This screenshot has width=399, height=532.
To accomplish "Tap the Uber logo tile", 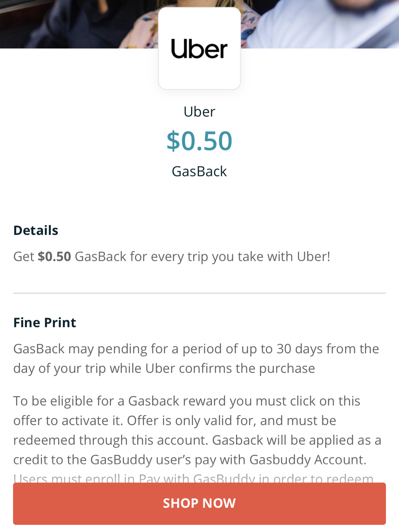I will coord(199,49).
